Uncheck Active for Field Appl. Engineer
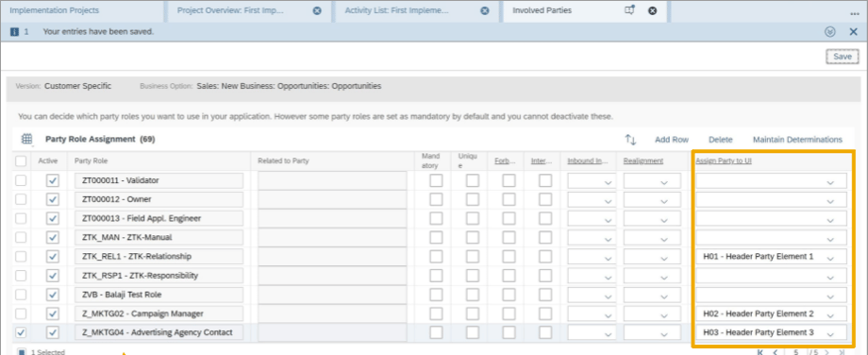Viewport: 868px width, 355px height. click(x=53, y=218)
